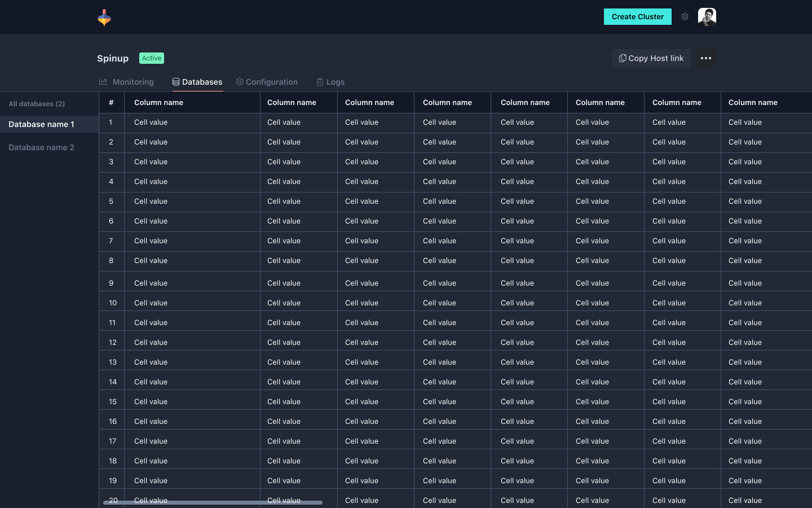Screen dimensions: 812x508
Task: Switch to the Monitoring tab
Action: (x=133, y=82)
